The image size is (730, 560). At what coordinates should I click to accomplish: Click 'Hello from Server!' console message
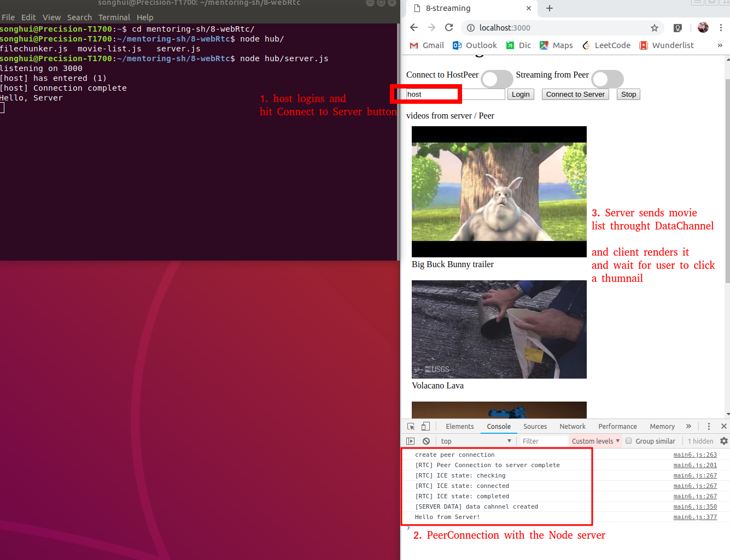447,517
